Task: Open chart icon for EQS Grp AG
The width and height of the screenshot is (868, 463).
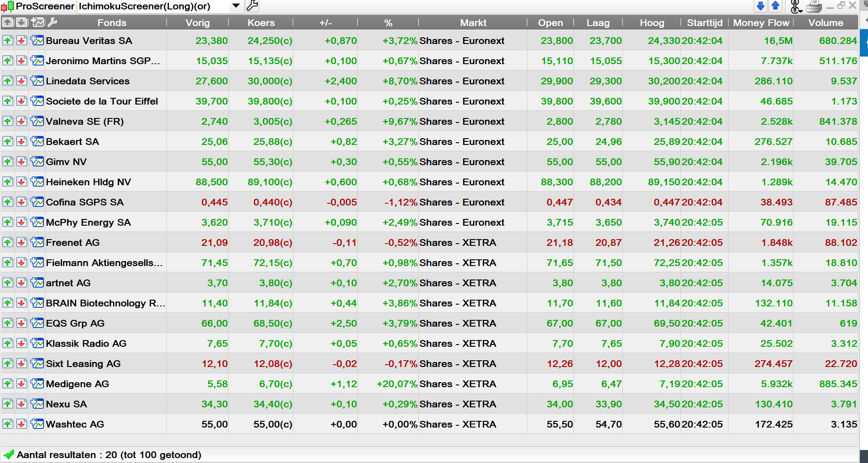Action: click(37, 323)
